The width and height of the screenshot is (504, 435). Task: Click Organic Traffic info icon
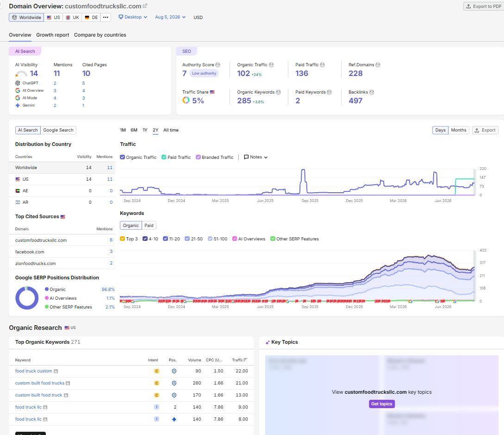pyautogui.click(x=271, y=65)
